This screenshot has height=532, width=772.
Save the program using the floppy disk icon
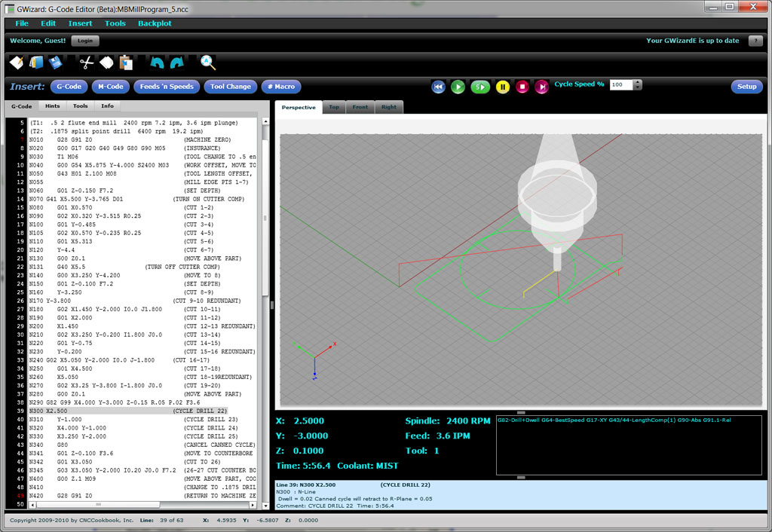[x=54, y=63]
